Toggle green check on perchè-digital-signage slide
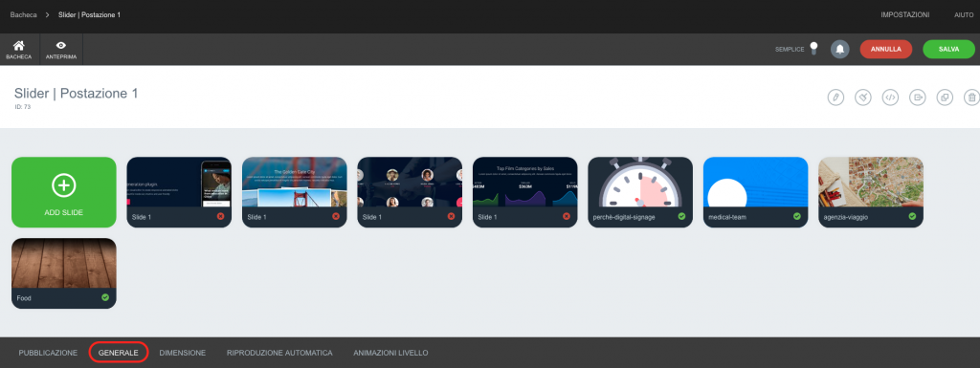Image resolution: width=980 pixels, height=368 pixels. (681, 216)
